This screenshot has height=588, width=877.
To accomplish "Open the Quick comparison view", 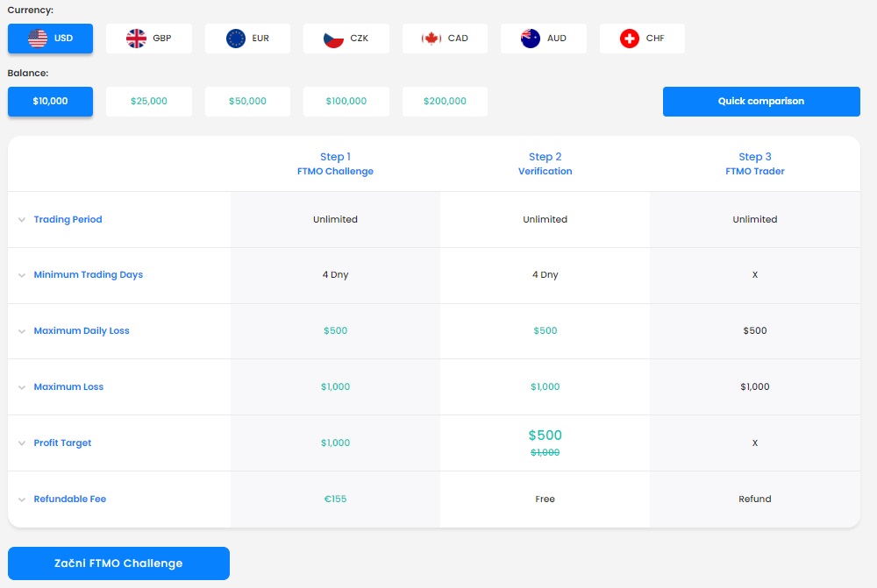I will tap(761, 101).
